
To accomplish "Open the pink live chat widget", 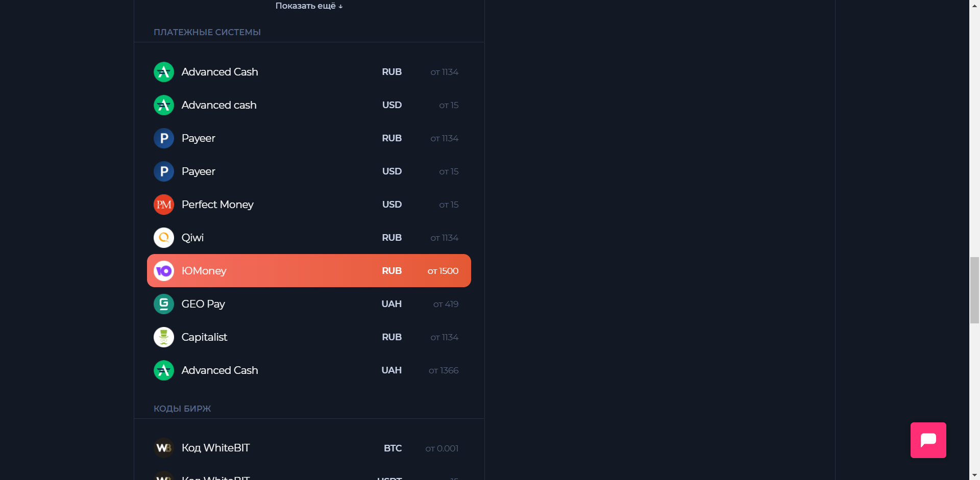I will pos(928,440).
